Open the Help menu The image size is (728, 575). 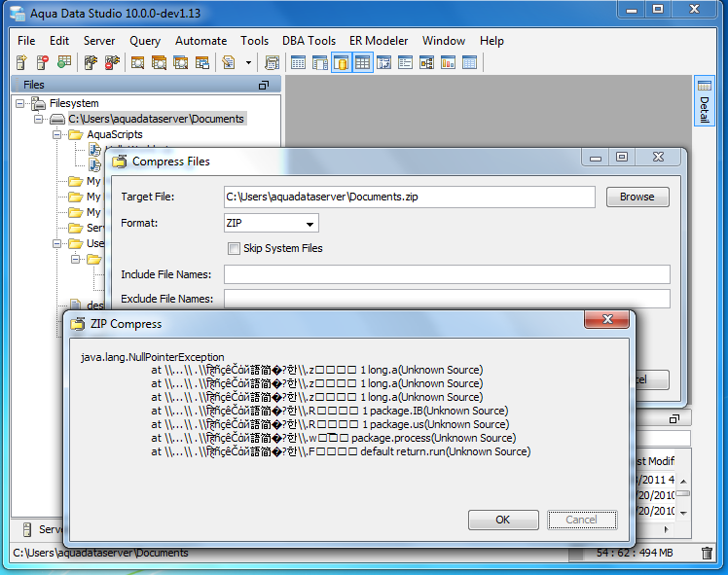[491, 41]
